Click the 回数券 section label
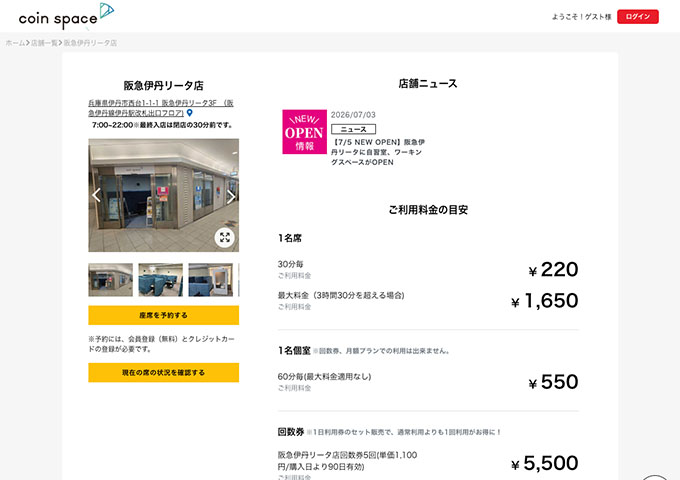The image size is (680, 480). pos(291,432)
